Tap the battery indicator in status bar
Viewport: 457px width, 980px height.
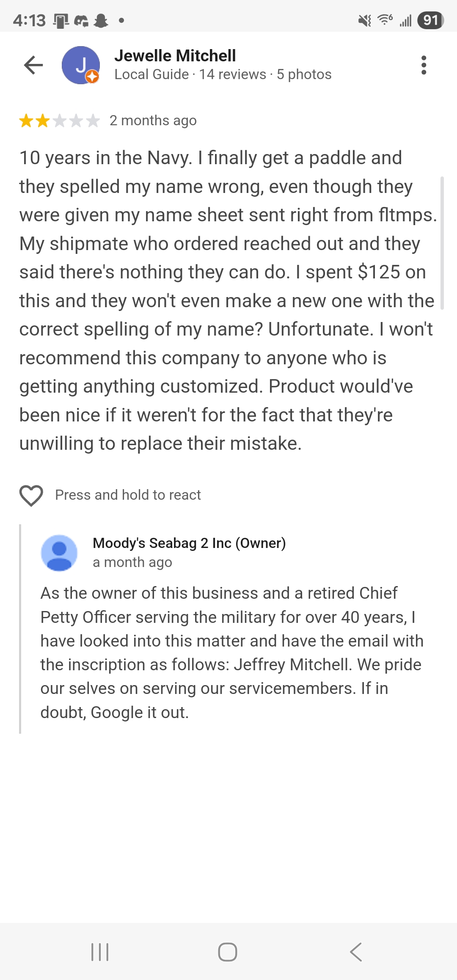pyautogui.click(x=430, y=20)
